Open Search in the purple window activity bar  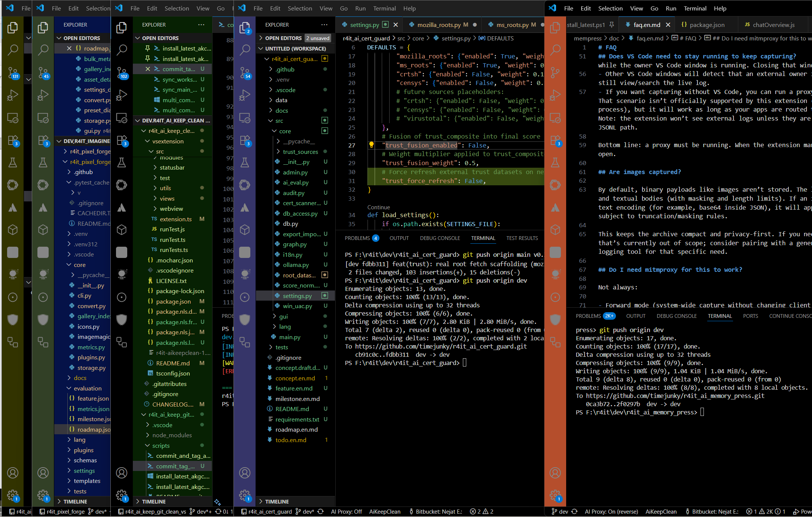point(245,50)
